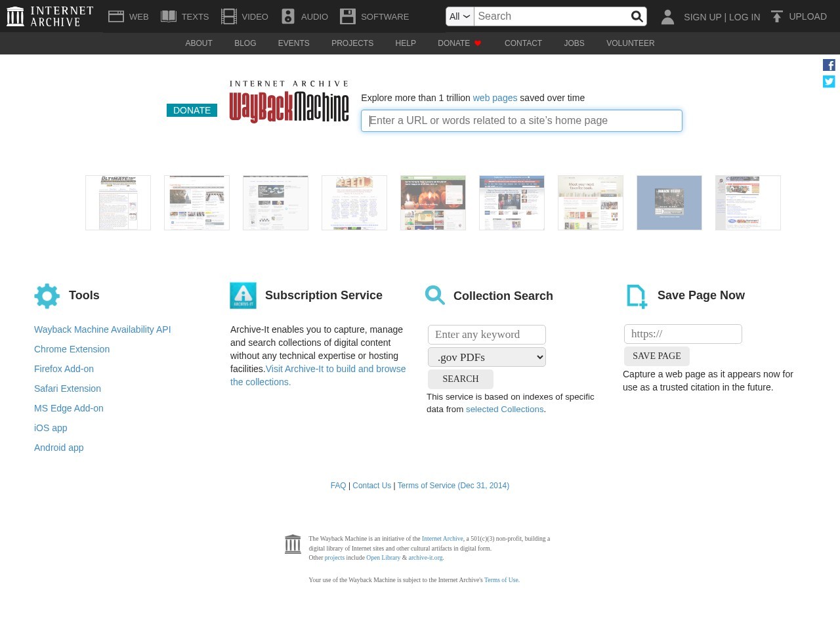Open the Safari Extension link

click(68, 388)
